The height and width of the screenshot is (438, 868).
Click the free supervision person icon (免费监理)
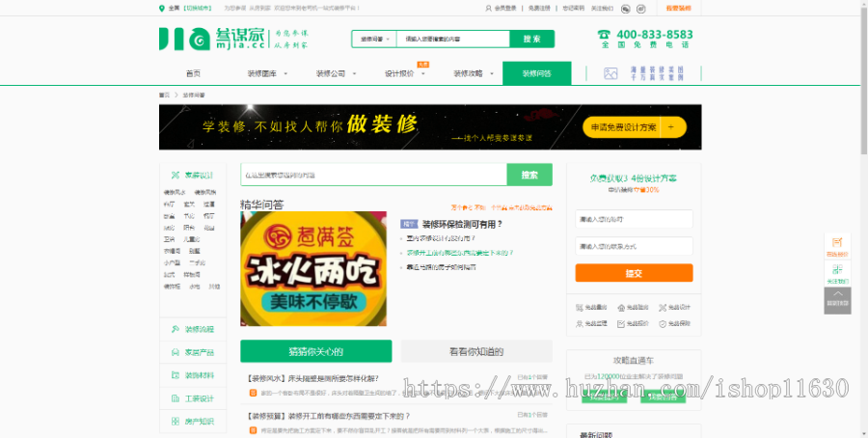click(579, 324)
